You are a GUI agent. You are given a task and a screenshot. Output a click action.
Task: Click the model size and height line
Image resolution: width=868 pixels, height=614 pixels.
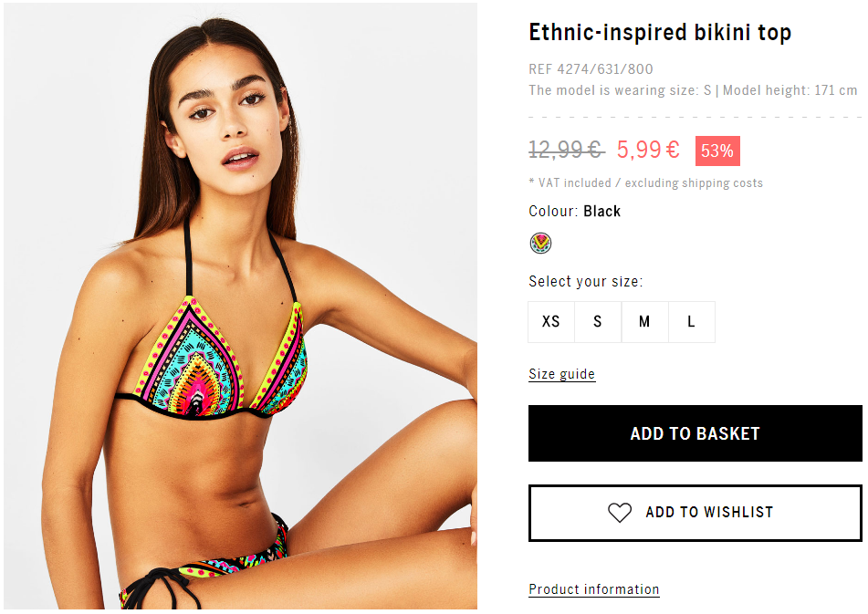(693, 90)
